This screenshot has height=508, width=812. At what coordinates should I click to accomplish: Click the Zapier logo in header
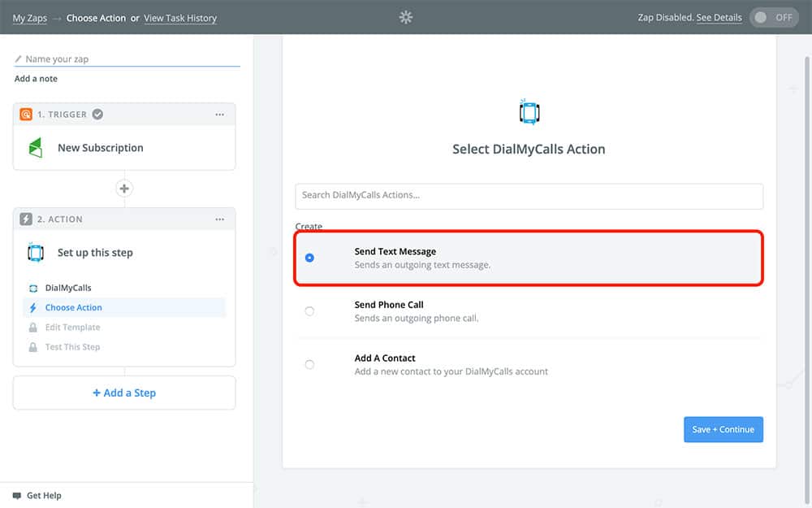tap(406, 17)
